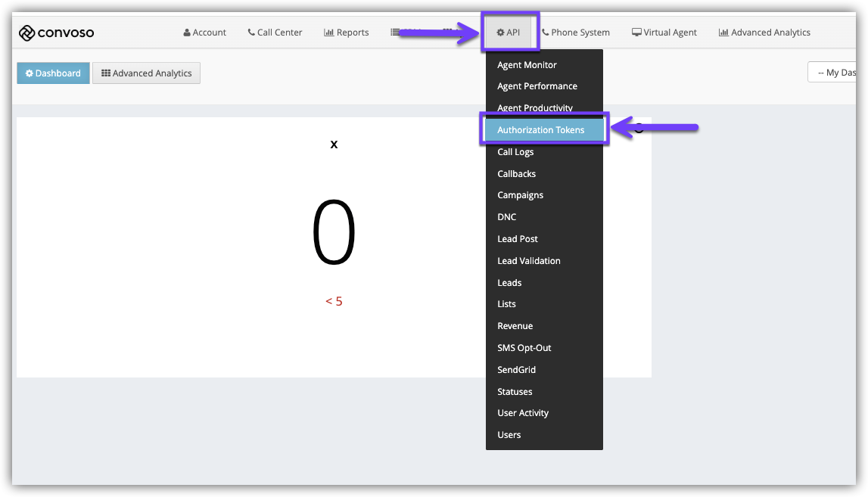
Task: Open the Reports menu
Action: point(347,33)
